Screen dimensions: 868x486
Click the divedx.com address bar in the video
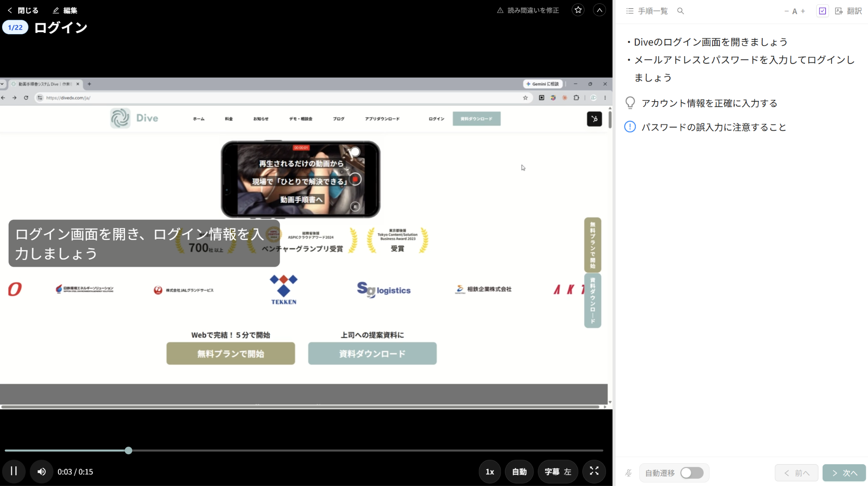pos(283,98)
